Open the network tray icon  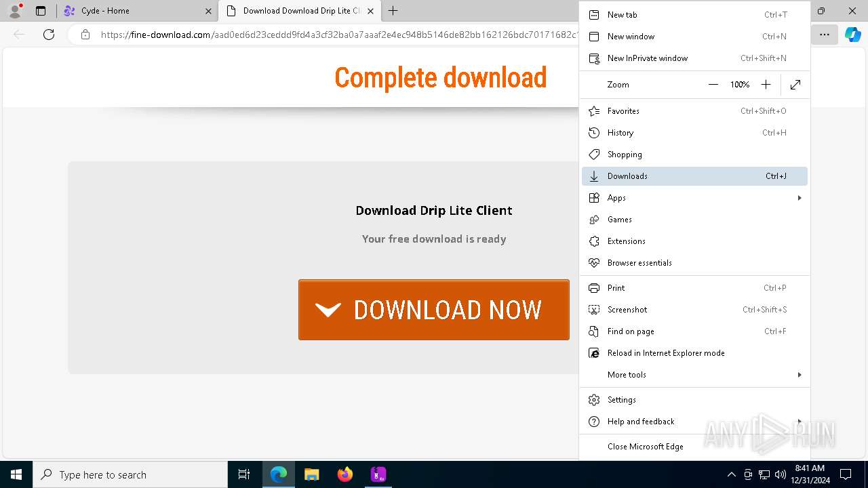[764, 474]
